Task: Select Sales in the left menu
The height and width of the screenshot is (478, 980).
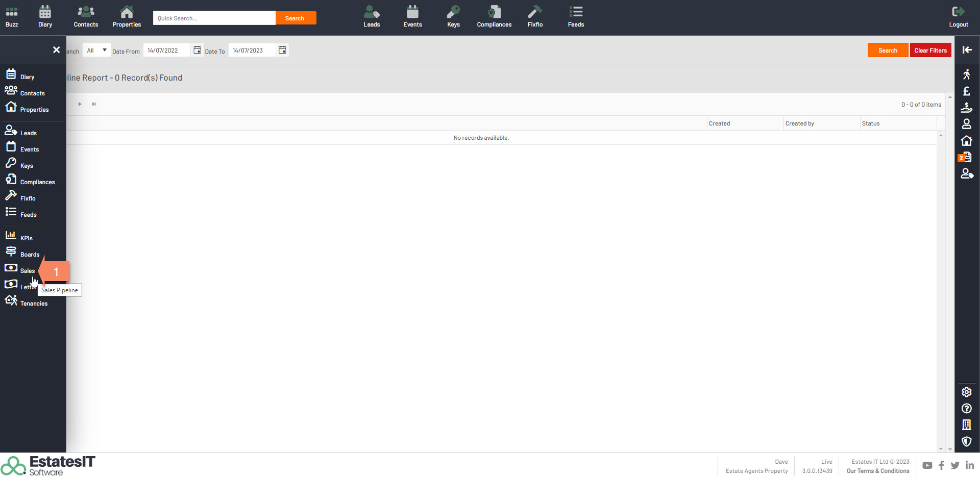Action: click(x=27, y=271)
